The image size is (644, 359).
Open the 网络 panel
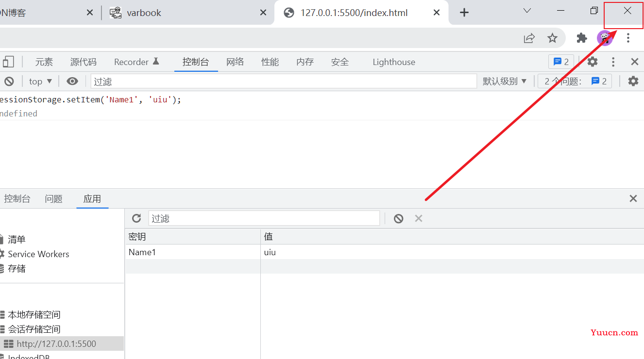235,62
